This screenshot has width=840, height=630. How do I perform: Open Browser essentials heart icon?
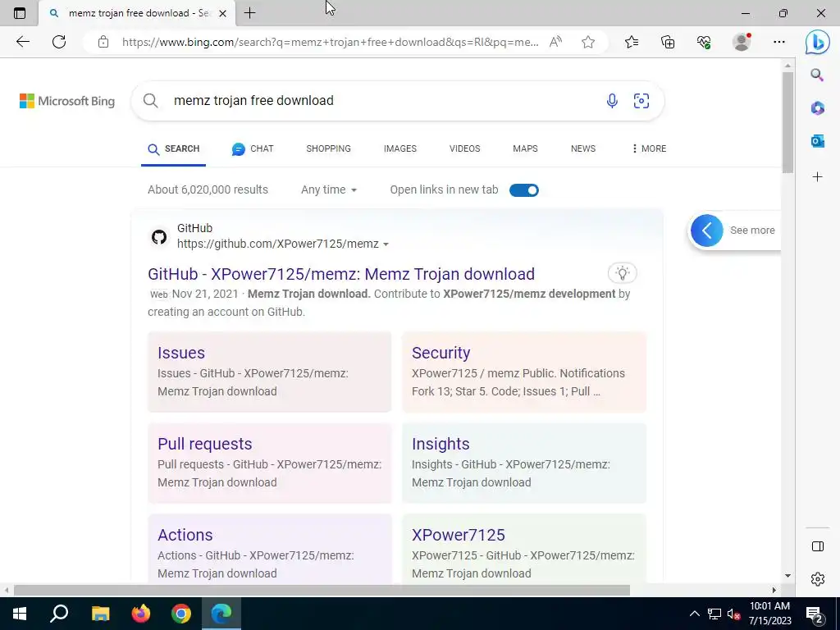(x=704, y=42)
